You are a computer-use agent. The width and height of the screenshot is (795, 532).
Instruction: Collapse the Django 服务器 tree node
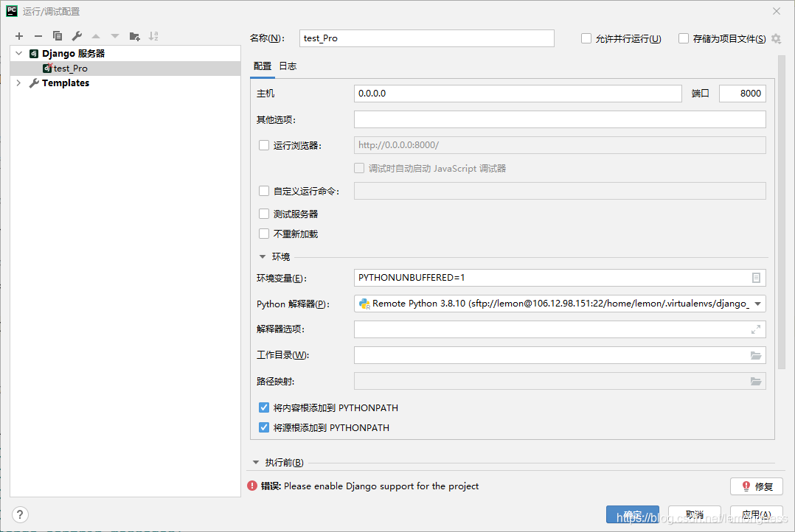click(x=18, y=53)
